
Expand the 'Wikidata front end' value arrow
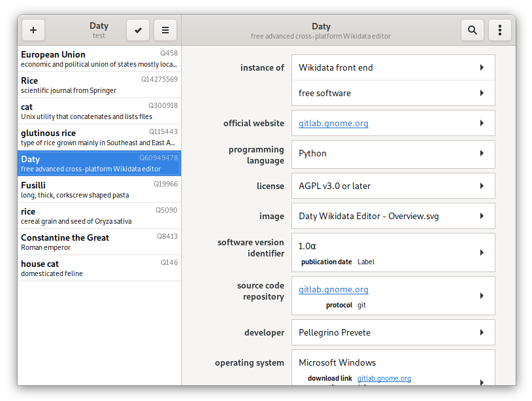(482, 67)
